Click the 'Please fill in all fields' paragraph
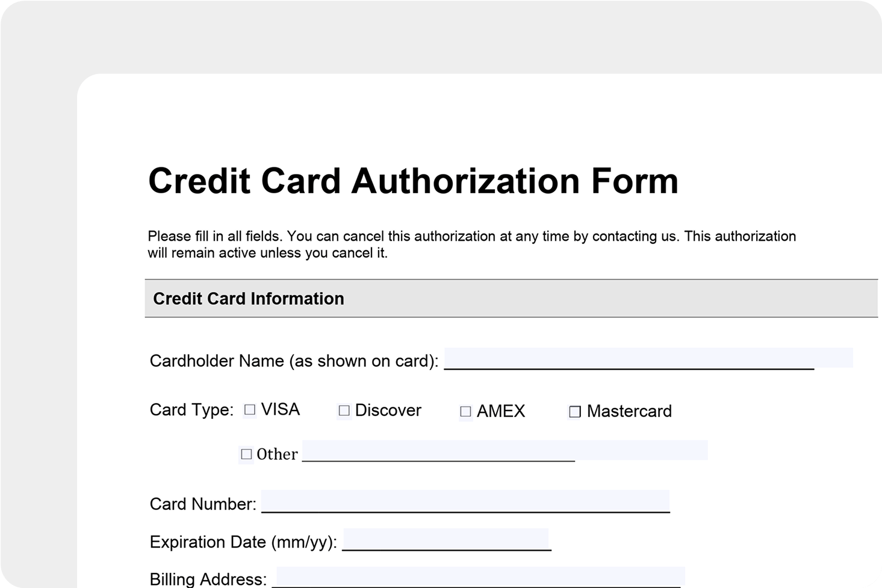Image resolution: width=882 pixels, height=588 pixels. tap(471, 244)
